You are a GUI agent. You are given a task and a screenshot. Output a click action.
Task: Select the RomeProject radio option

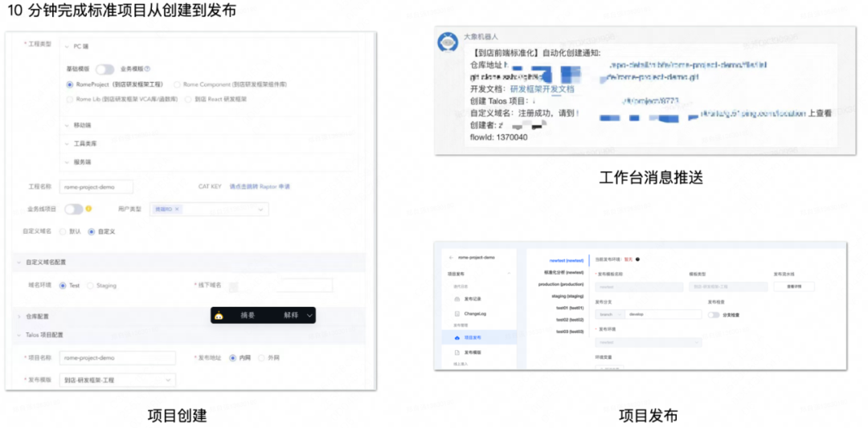tap(70, 84)
